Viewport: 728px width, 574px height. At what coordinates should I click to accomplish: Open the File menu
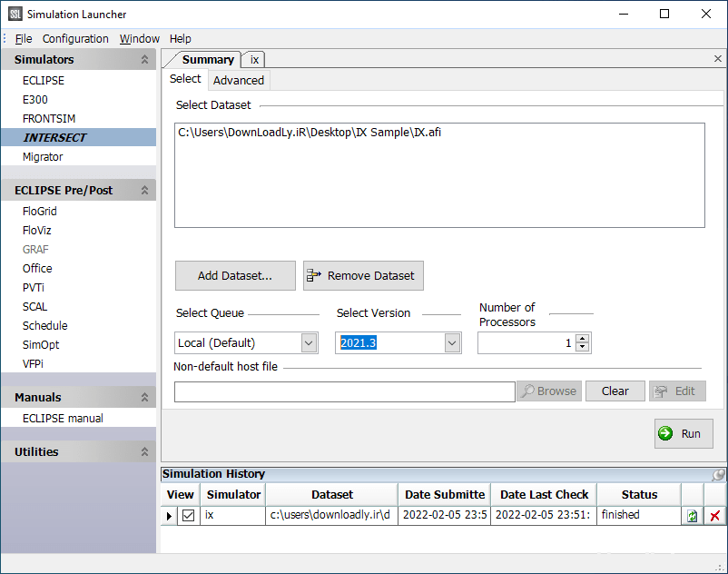coord(24,38)
